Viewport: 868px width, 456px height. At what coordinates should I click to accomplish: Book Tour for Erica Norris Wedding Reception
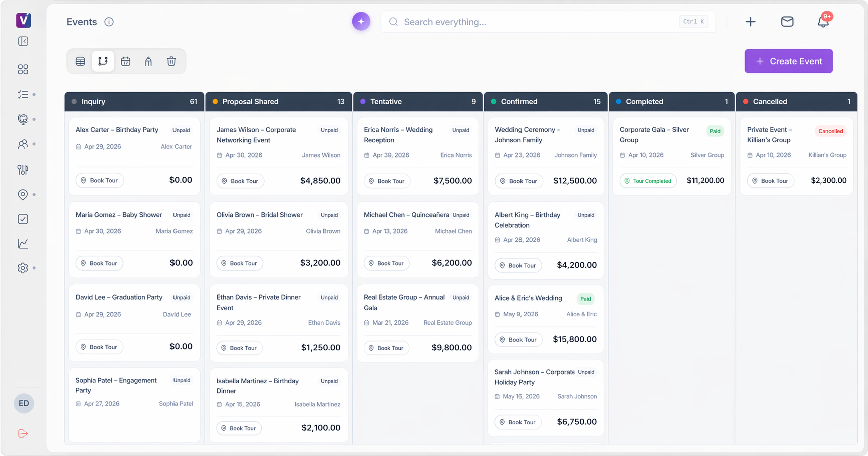(387, 181)
